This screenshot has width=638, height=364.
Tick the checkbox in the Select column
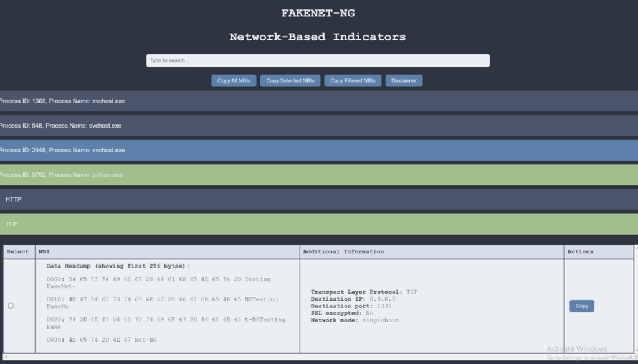tap(11, 306)
